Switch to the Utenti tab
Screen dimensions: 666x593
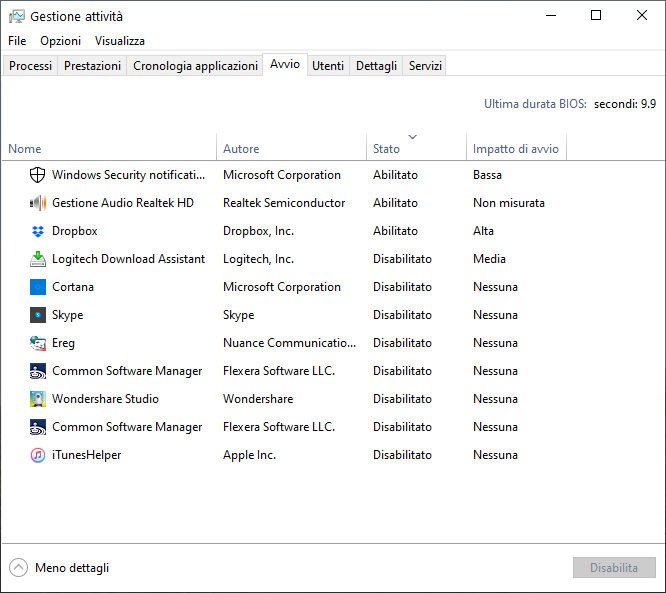tap(328, 65)
